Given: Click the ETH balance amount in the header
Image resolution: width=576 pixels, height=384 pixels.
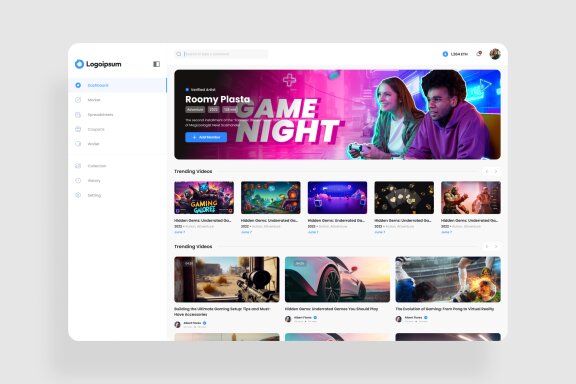Looking at the screenshot, I should tap(459, 54).
